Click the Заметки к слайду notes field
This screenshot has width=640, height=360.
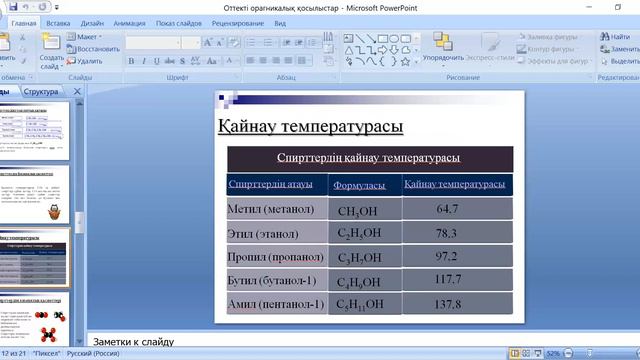point(363,341)
